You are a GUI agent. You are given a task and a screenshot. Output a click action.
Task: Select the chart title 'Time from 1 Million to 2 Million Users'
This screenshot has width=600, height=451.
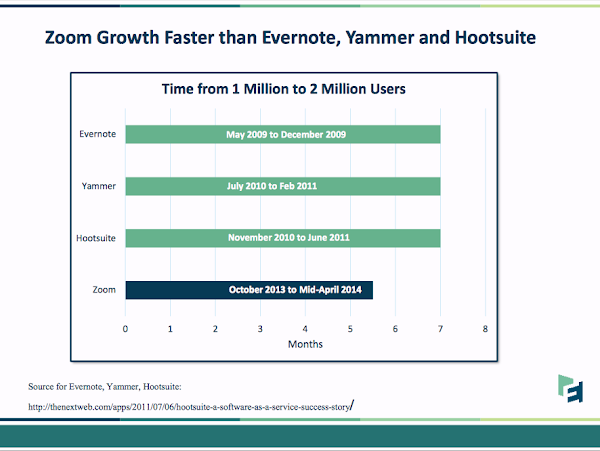point(284,89)
